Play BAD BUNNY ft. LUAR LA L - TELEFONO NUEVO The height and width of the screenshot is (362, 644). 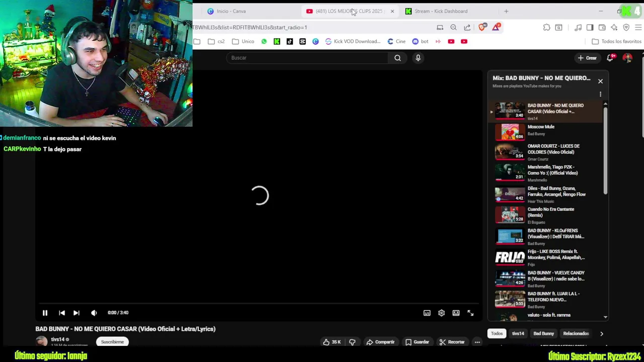tap(546, 299)
